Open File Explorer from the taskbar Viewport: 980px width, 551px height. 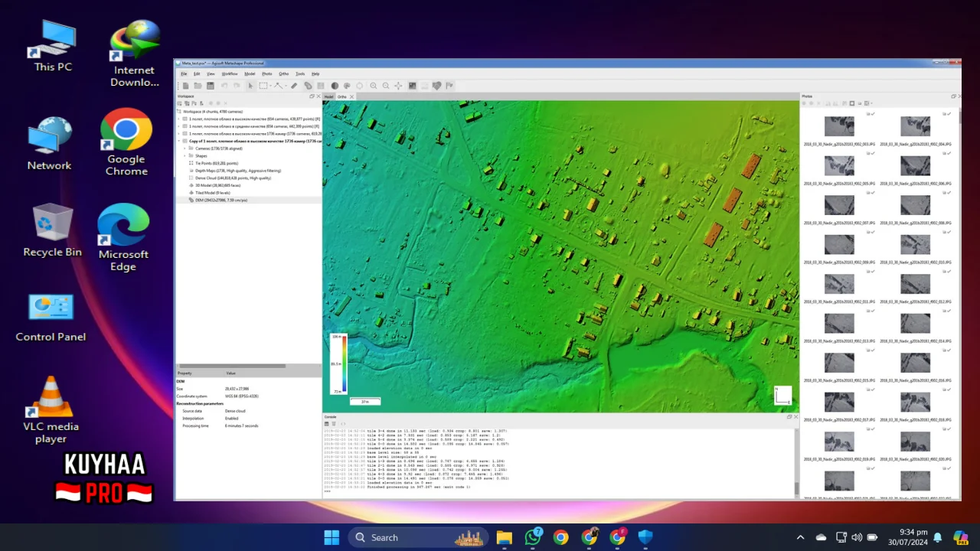pyautogui.click(x=504, y=537)
